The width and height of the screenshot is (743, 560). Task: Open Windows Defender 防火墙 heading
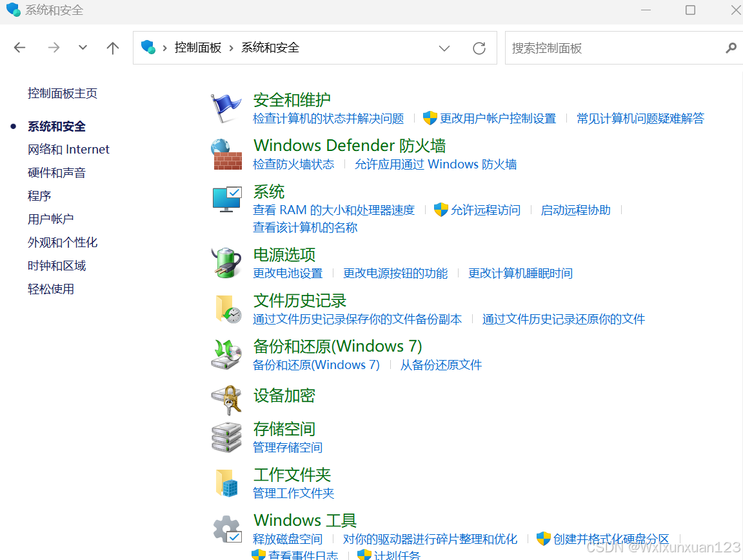click(350, 146)
